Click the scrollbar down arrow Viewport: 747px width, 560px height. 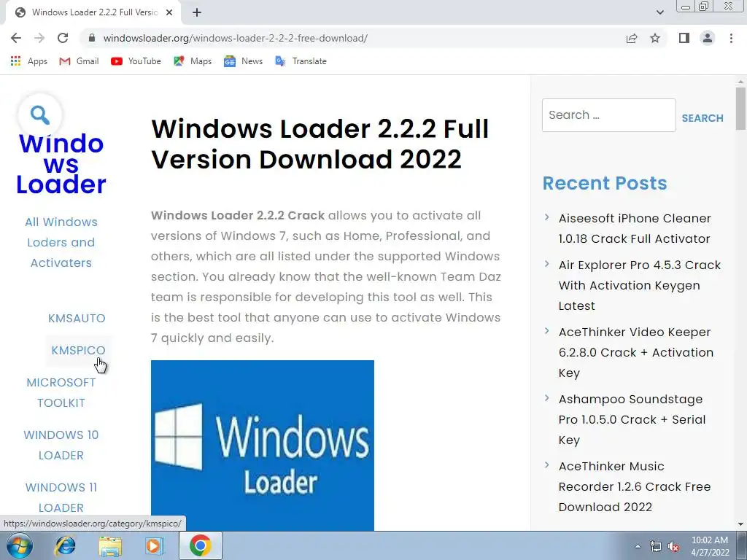coord(740,524)
